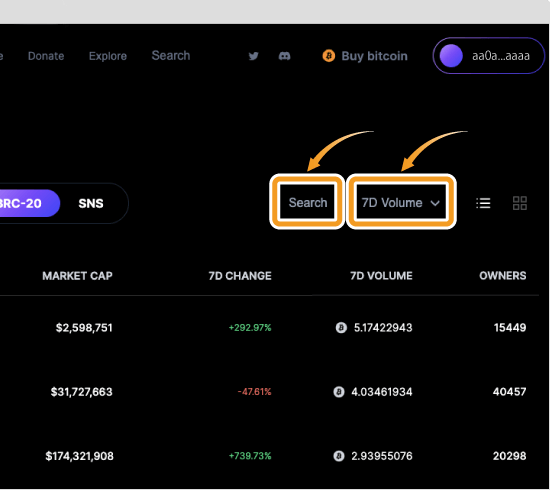Image resolution: width=550 pixels, height=490 pixels.
Task: Click bitcoin icon beside 5.17422943 volume
Action: coord(341,328)
